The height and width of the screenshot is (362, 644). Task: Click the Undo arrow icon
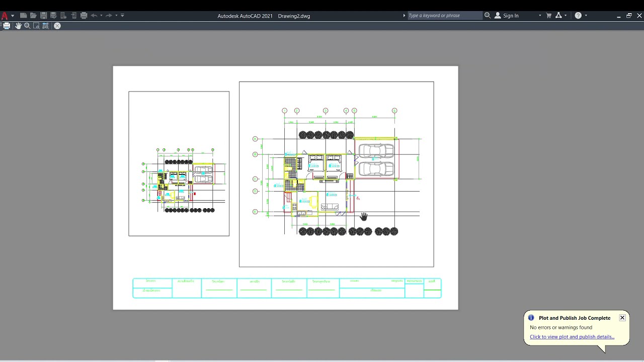coord(94,16)
